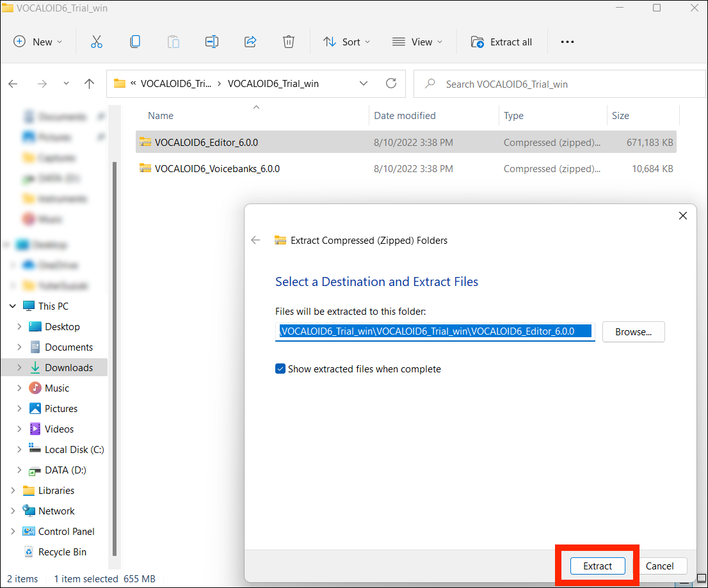This screenshot has width=708, height=588.
Task: Click the Copy icon in toolbar
Action: [135, 42]
